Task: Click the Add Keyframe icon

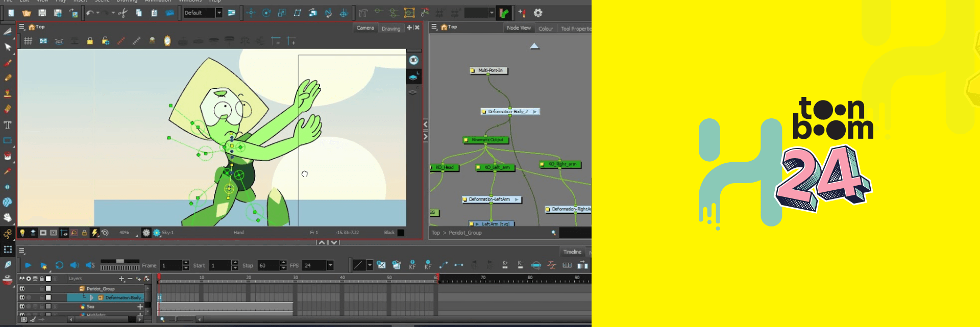Action: [412, 265]
